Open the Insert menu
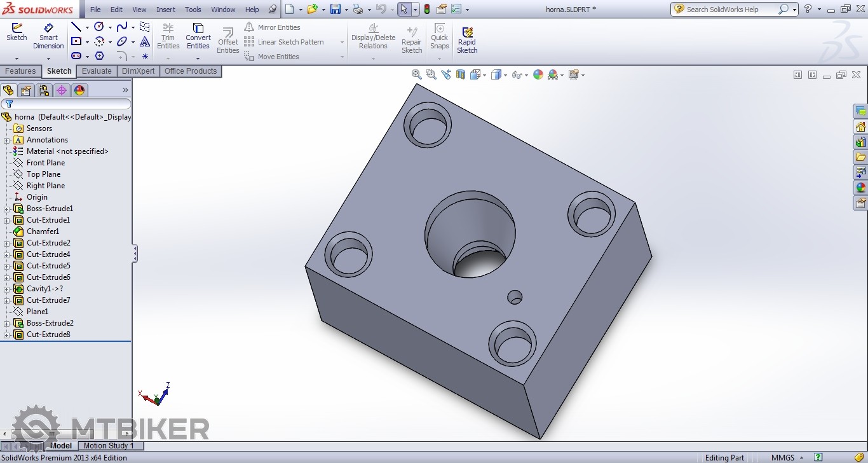Viewport: 868px width, 463px height. click(x=165, y=10)
